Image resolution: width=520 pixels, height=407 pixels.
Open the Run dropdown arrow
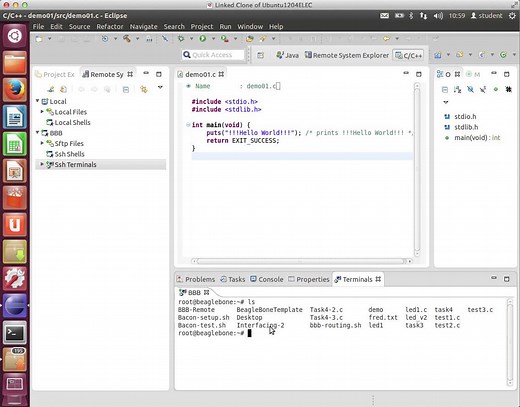[213, 39]
